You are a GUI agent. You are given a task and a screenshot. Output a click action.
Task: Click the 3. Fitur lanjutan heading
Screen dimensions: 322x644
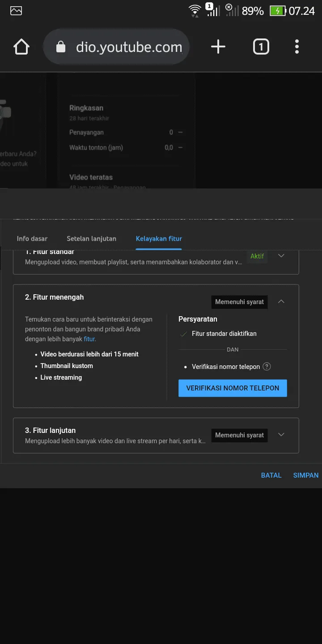(x=51, y=430)
